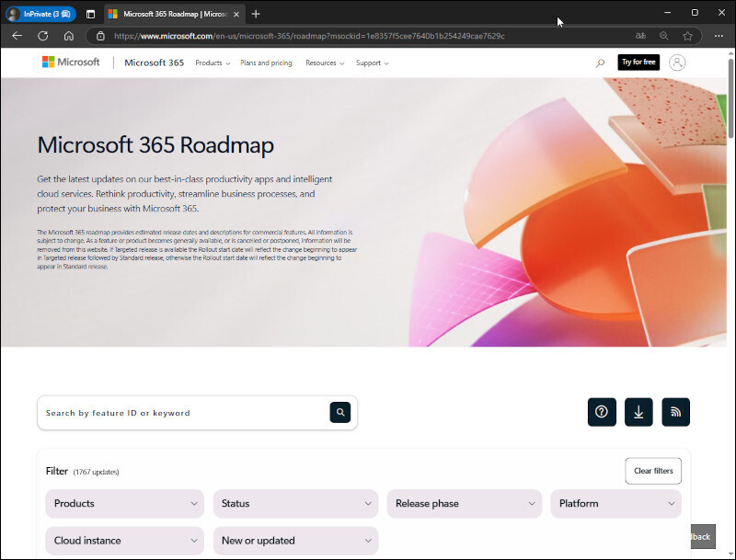Viewport: 736px width, 560px height.
Task: Click the Try for free button
Action: 638,62
